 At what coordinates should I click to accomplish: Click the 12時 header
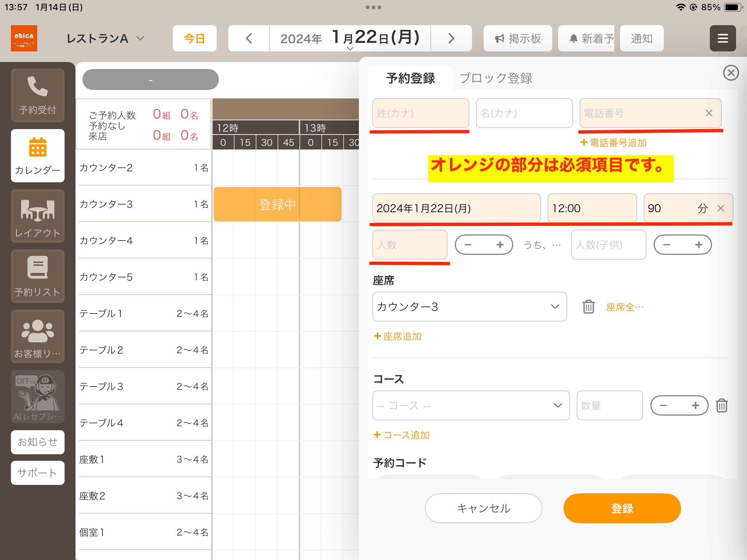[256, 128]
